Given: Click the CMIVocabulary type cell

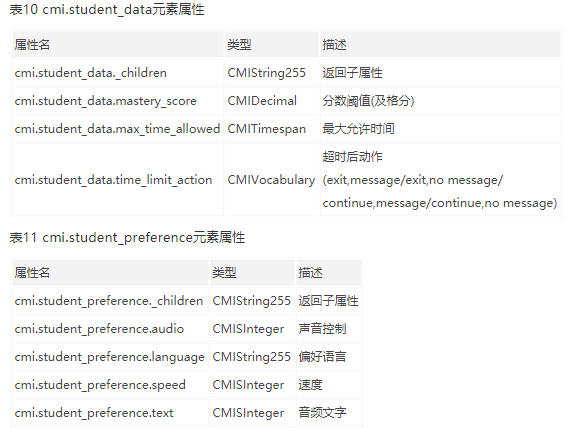Looking at the screenshot, I should pos(272,180).
